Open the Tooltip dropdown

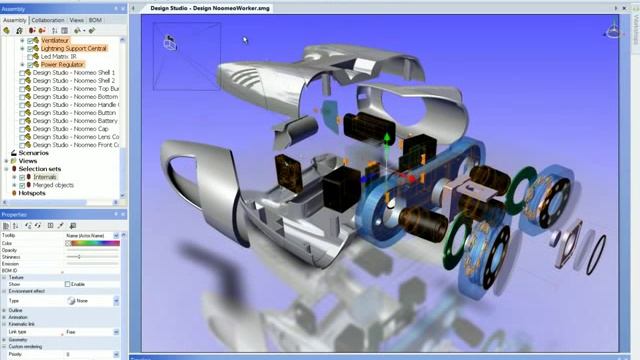coord(116,236)
